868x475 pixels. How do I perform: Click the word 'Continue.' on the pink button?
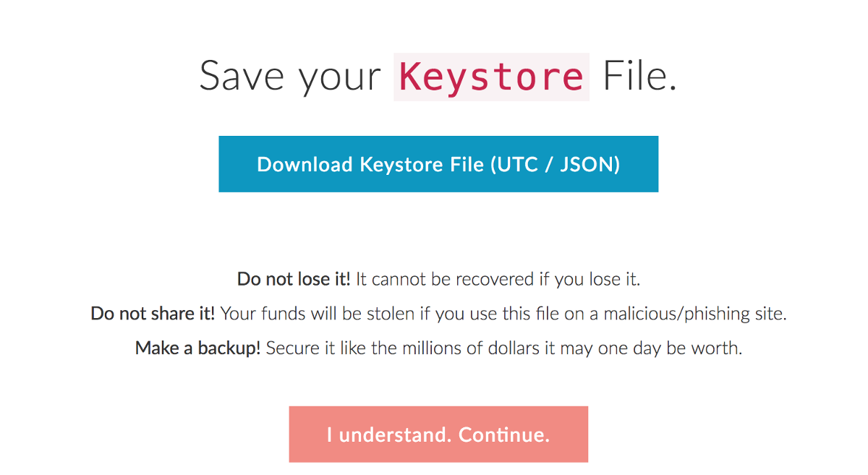click(x=504, y=435)
